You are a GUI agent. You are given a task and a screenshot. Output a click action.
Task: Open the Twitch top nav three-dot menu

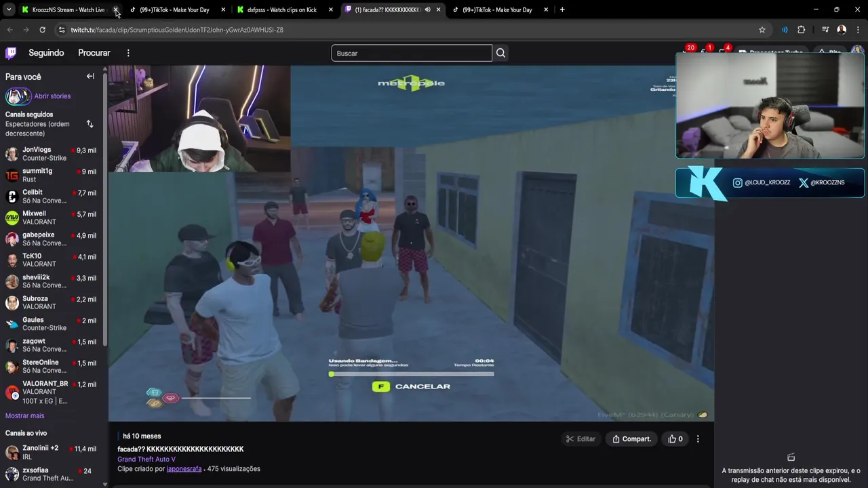pyautogui.click(x=128, y=53)
